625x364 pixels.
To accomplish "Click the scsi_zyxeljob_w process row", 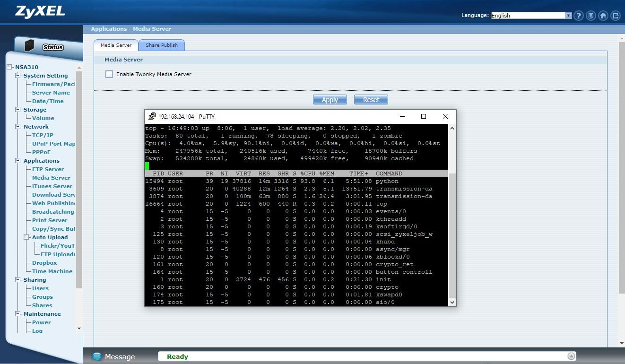I will (x=296, y=234).
